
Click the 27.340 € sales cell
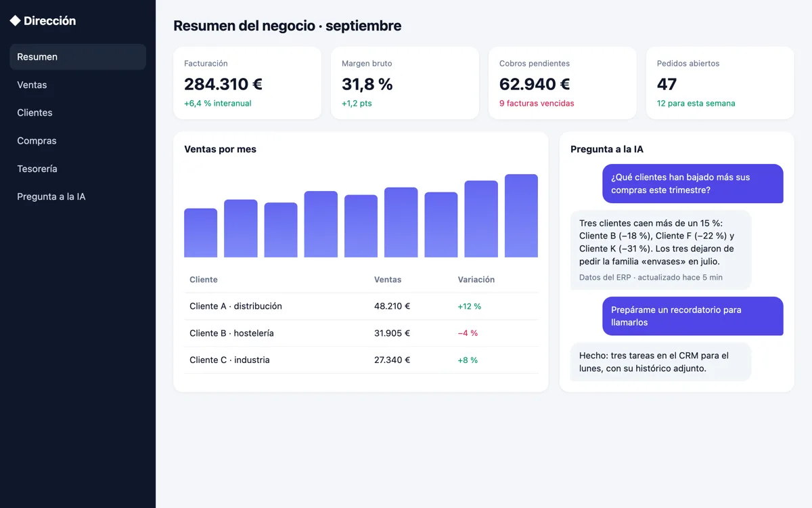(392, 360)
